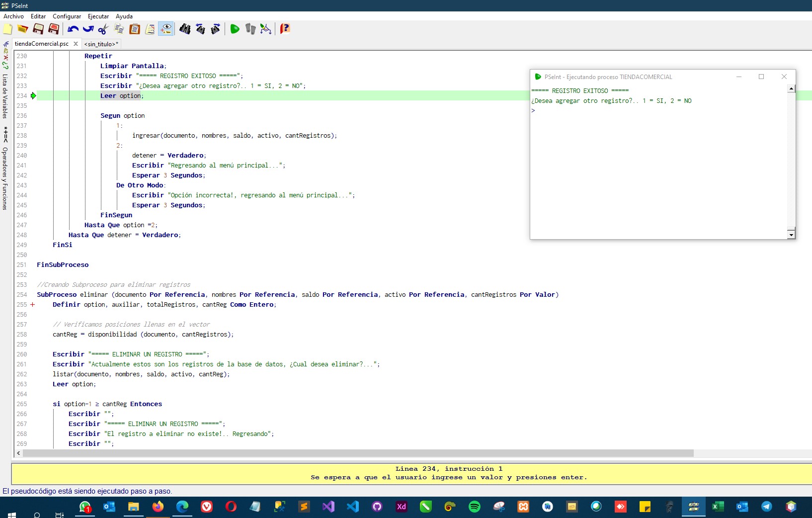Undo the last edit

click(x=73, y=29)
